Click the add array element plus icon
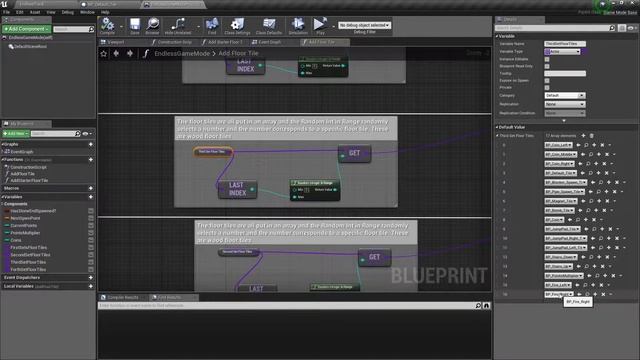 pos(583,136)
